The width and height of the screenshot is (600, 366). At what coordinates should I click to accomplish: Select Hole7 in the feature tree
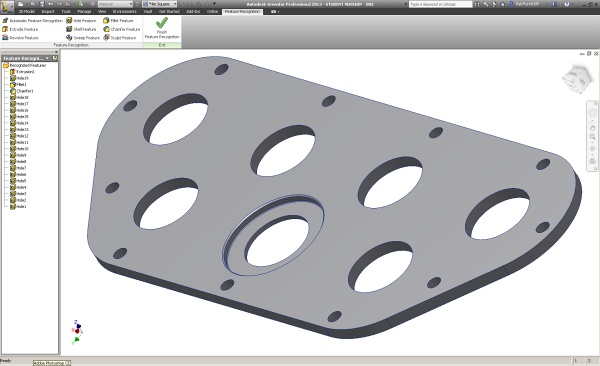tap(18, 168)
